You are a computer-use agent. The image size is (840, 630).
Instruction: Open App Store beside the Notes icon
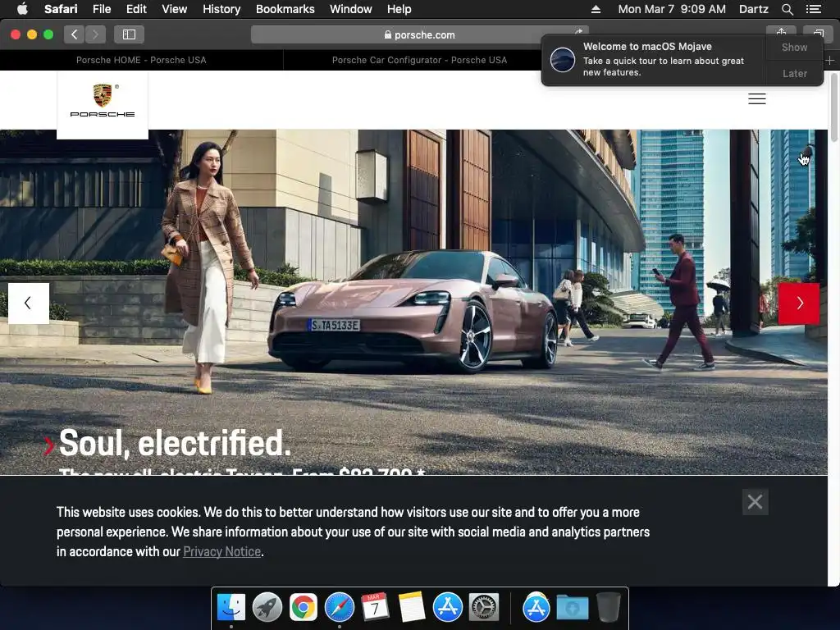pyautogui.click(x=447, y=607)
